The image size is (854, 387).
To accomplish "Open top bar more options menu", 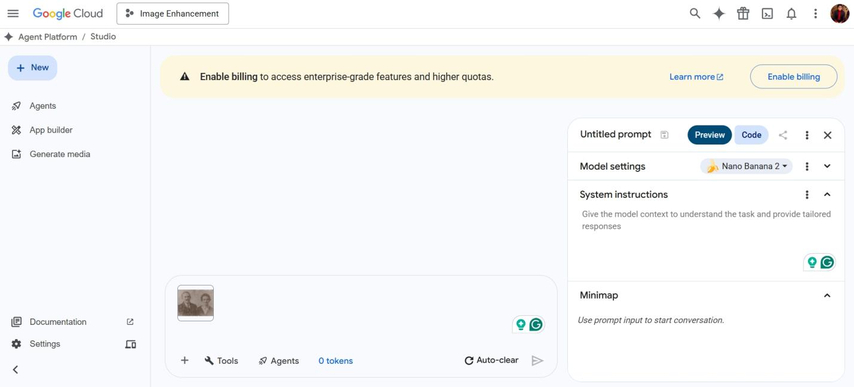I will coord(815,14).
